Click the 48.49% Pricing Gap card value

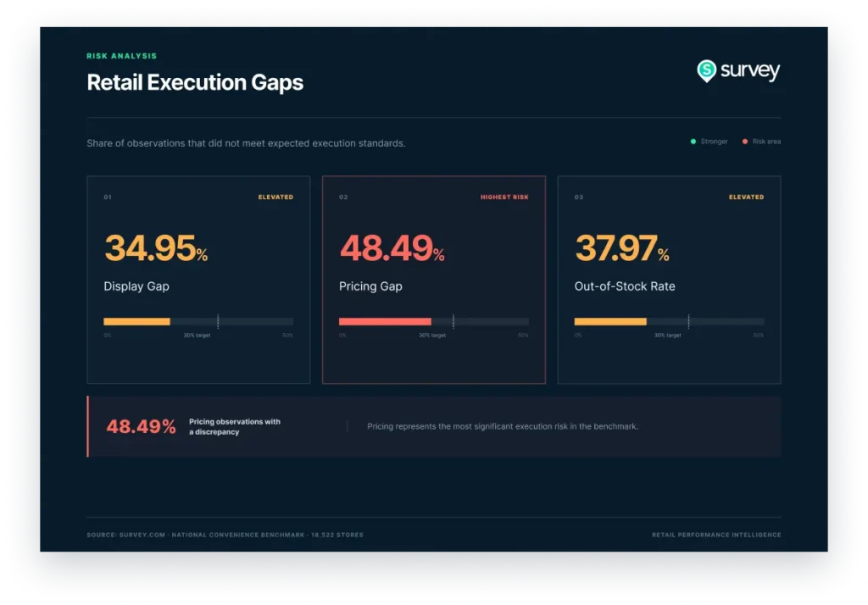coord(392,248)
